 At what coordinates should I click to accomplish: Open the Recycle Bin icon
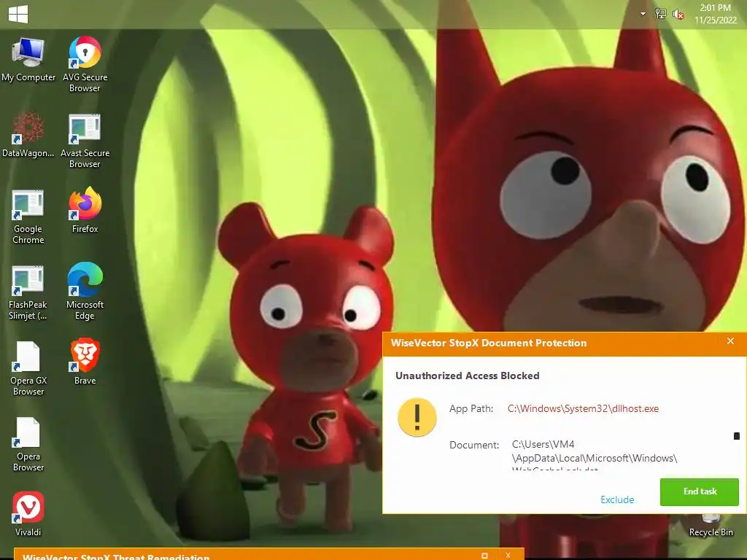click(x=711, y=527)
